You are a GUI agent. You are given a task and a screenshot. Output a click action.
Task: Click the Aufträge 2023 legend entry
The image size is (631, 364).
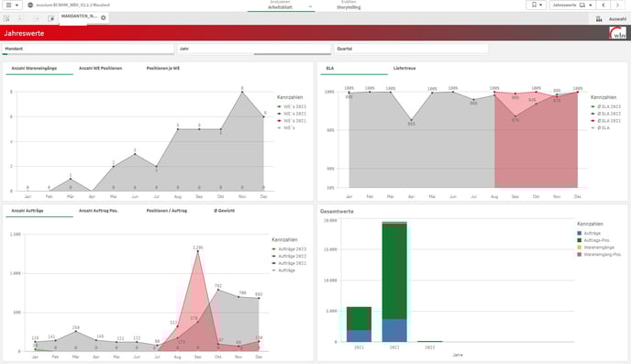click(289, 249)
